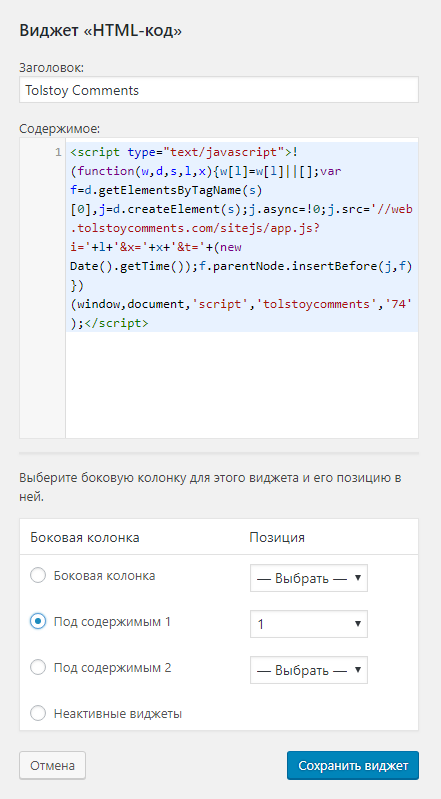Viewport: 441px width, 799px height.
Task: Click the closing </script> tag in code
Action: (117, 323)
